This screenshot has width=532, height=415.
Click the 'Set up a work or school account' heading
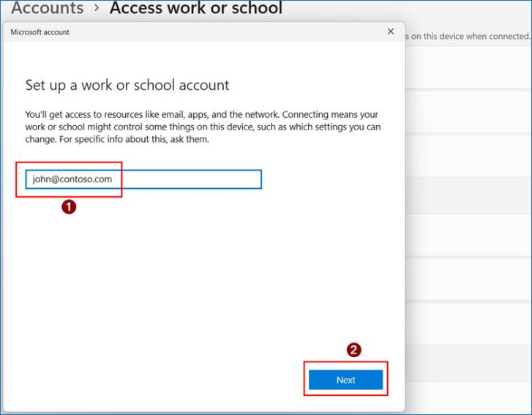coord(127,85)
